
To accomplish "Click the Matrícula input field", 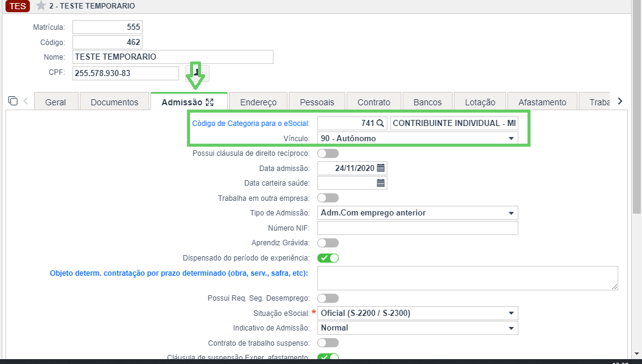I will click(107, 27).
